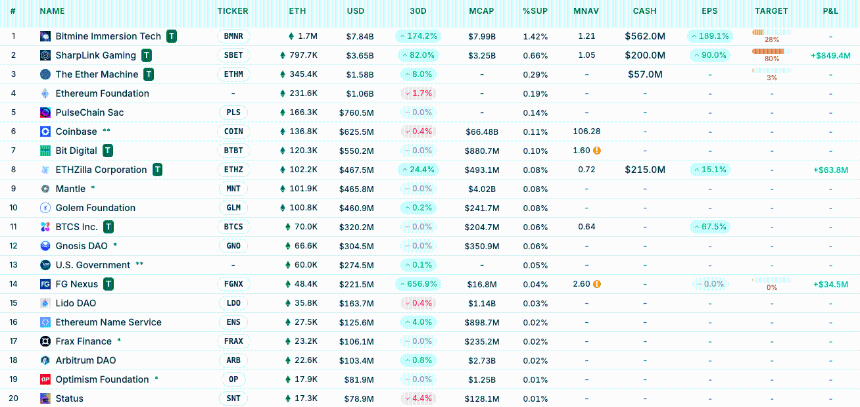This screenshot has width=860, height=407.
Task: Sort by the 30D column header
Action: click(x=418, y=10)
